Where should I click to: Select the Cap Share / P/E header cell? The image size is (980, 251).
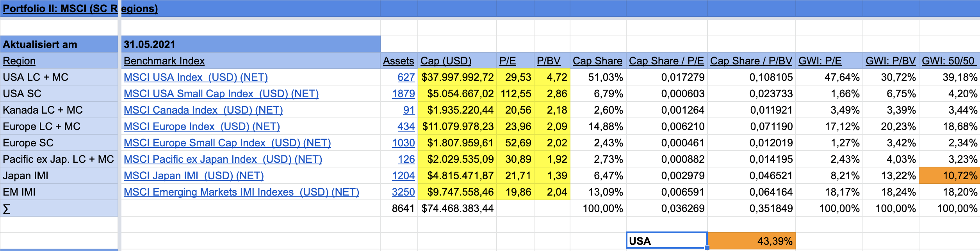click(x=666, y=61)
